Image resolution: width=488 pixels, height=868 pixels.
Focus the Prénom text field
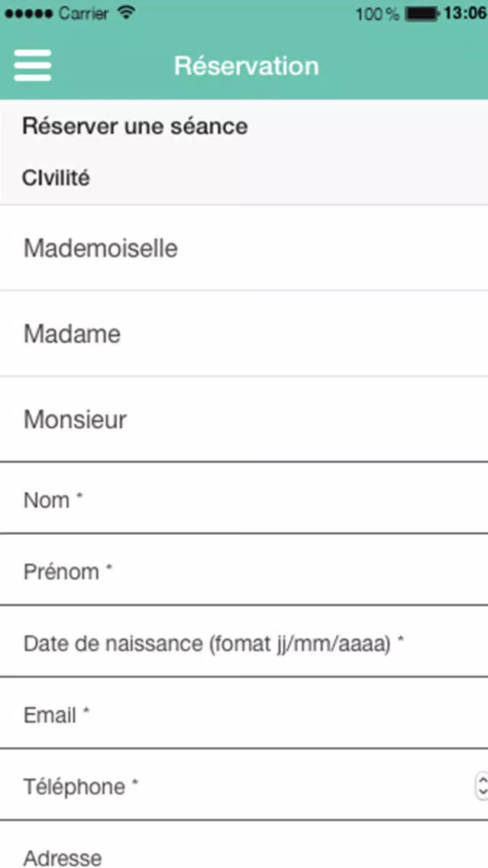click(x=244, y=570)
